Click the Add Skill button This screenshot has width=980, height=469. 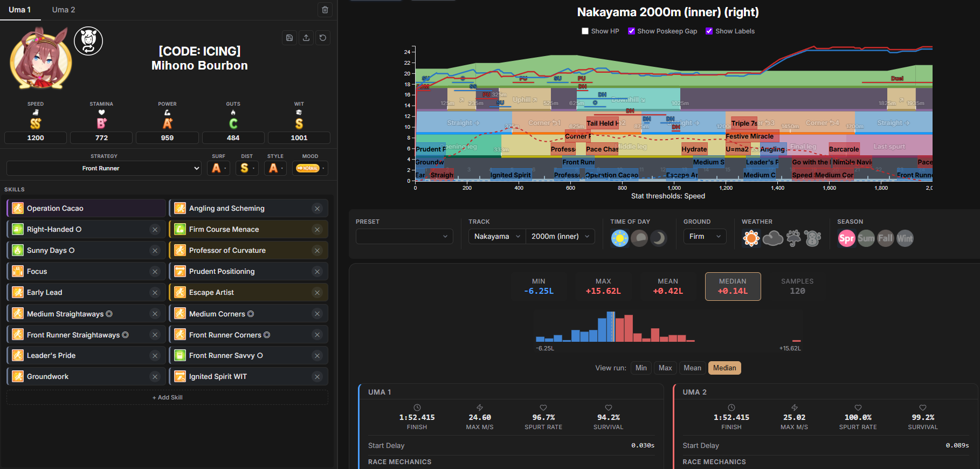167,397
